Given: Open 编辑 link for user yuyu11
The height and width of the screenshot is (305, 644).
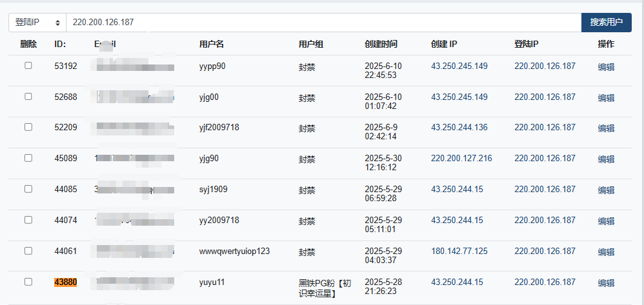Looking at the screenshot, I should (606, 283).
